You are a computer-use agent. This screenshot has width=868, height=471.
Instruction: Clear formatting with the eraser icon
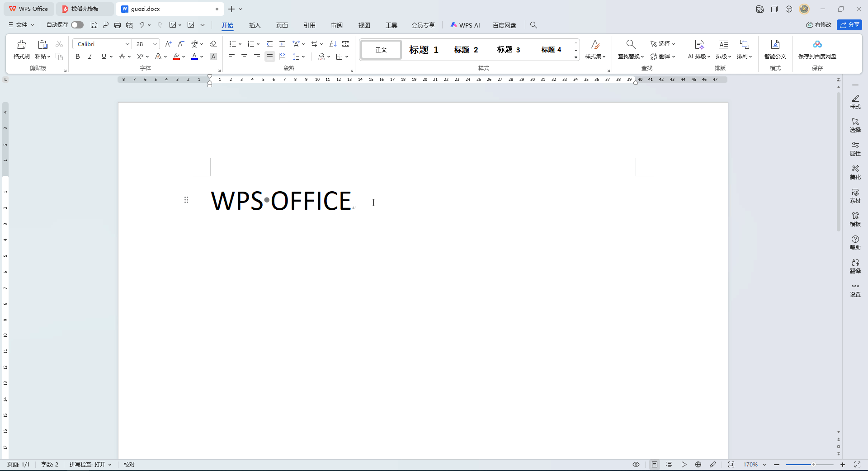213,44
